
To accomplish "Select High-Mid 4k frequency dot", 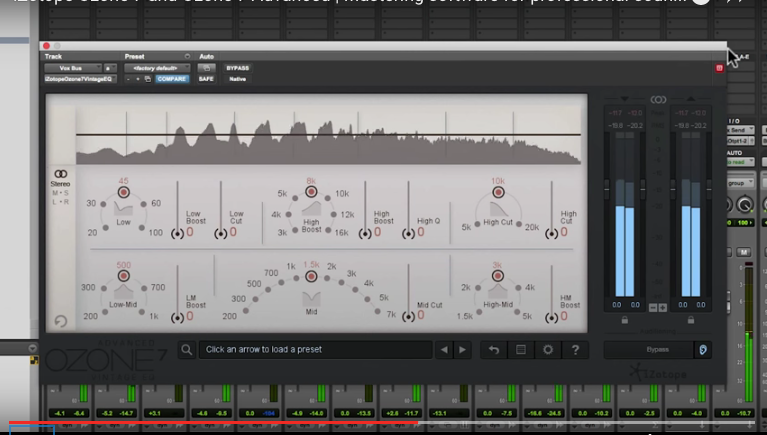I will pos(518,288).
